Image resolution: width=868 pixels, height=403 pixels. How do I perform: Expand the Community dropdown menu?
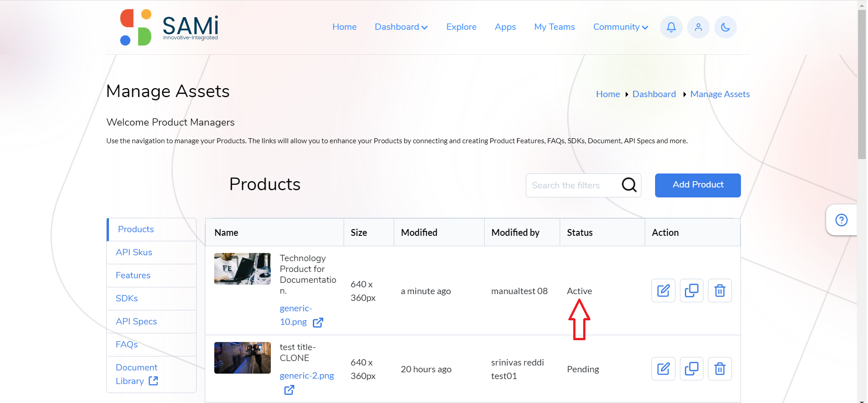point(621,27)
